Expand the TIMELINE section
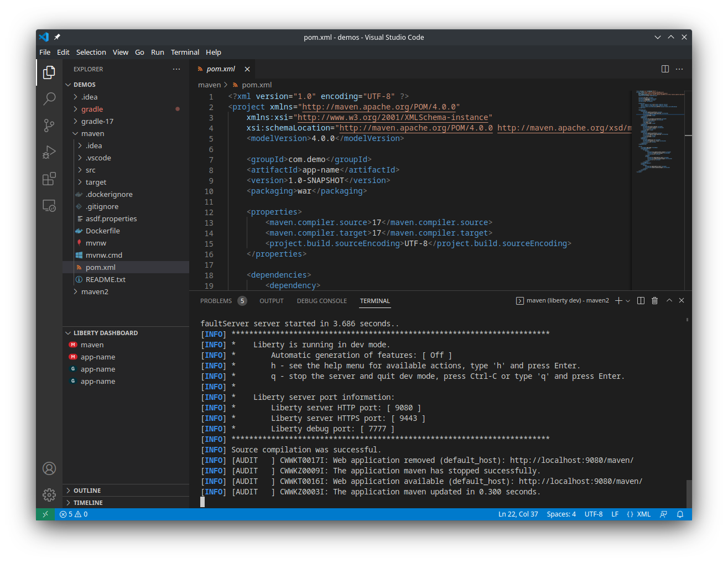This screenshot has height=563, width=728. coord(126,503)
